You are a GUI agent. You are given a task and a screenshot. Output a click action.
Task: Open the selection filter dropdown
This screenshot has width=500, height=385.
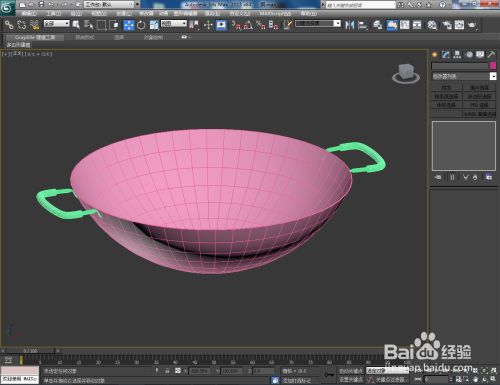tap(57, 24)
